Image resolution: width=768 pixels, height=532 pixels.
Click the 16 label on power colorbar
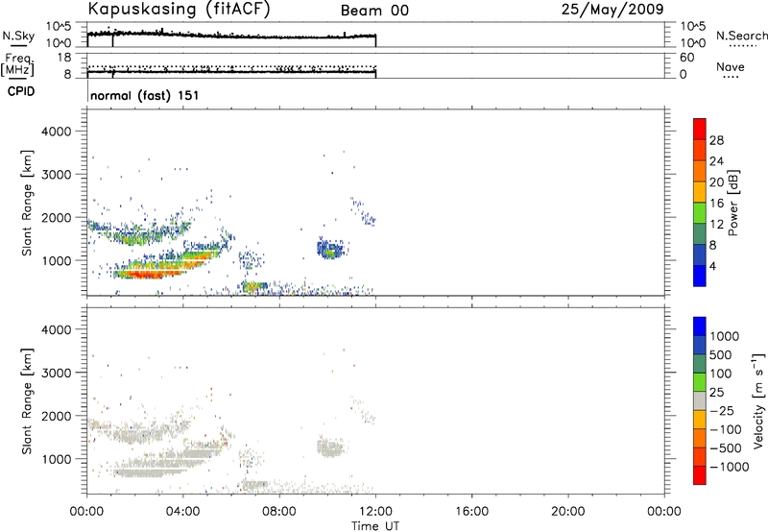pos(716,204)
